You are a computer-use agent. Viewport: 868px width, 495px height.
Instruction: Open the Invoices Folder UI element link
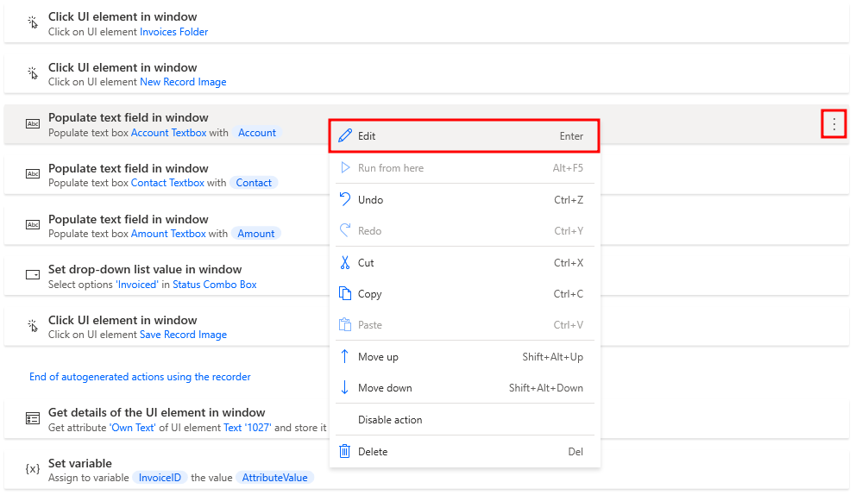(173, 32)
